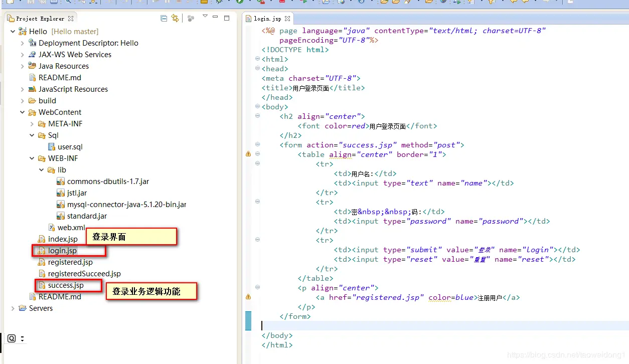Click the index.jsp file icon

[42, 239]
